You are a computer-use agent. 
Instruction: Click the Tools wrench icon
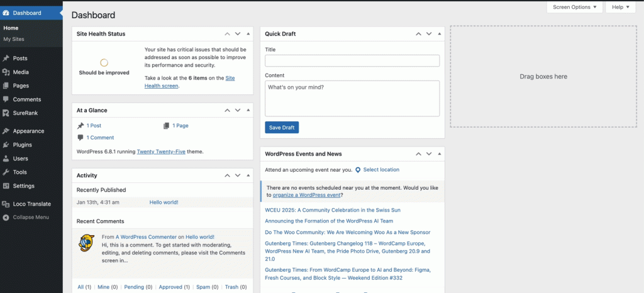click(6, 172)
